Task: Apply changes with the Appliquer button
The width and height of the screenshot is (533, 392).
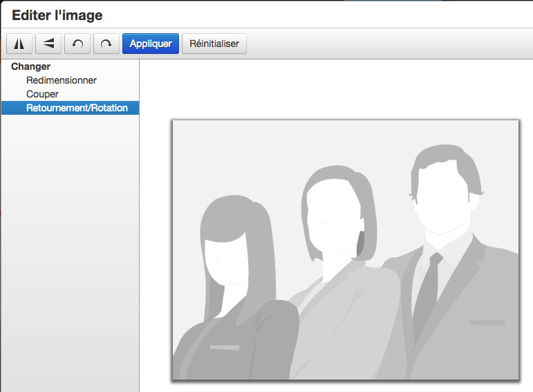Action: click(x=151, y=44)
